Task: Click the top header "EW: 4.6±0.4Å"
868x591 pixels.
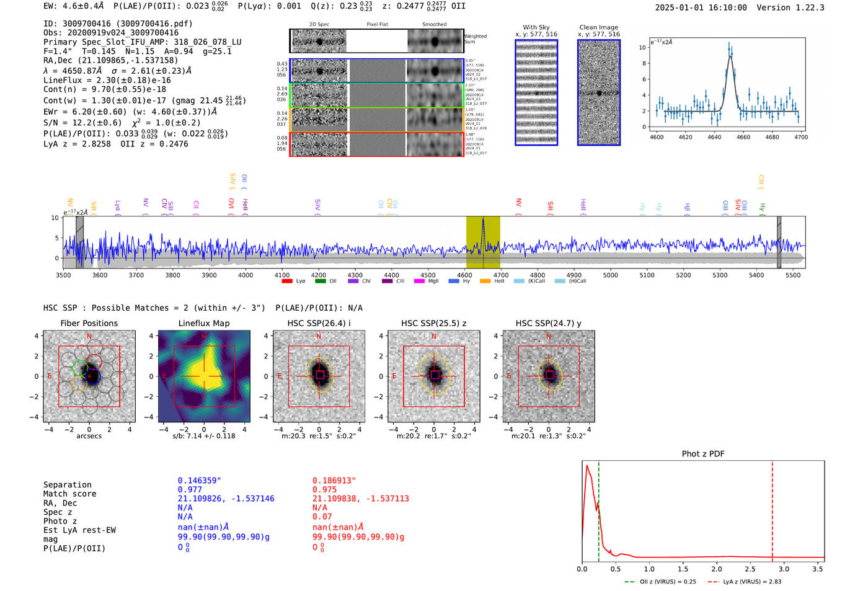Action: 74,6
